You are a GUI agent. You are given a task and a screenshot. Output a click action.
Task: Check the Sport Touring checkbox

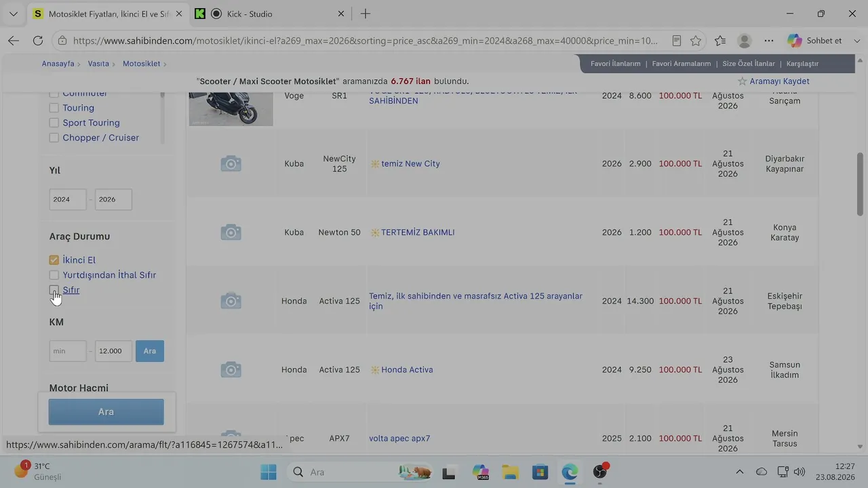coord(54,123)
